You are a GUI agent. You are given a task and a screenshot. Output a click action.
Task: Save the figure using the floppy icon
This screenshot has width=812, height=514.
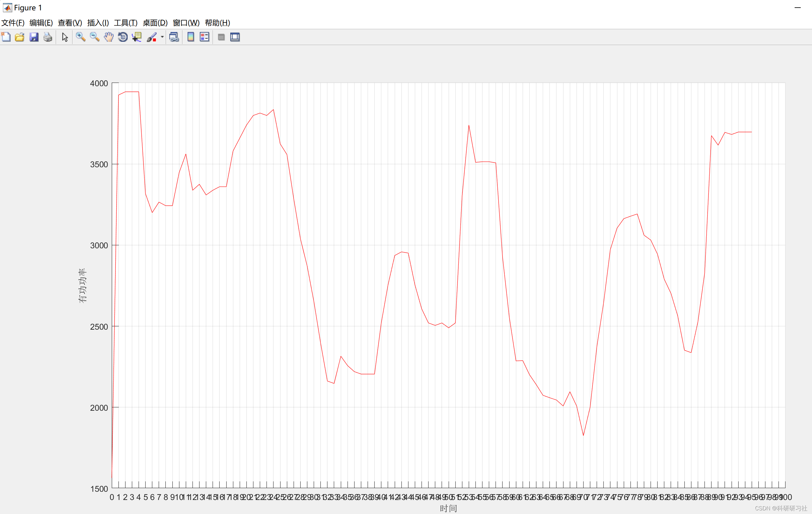point(34,37)
